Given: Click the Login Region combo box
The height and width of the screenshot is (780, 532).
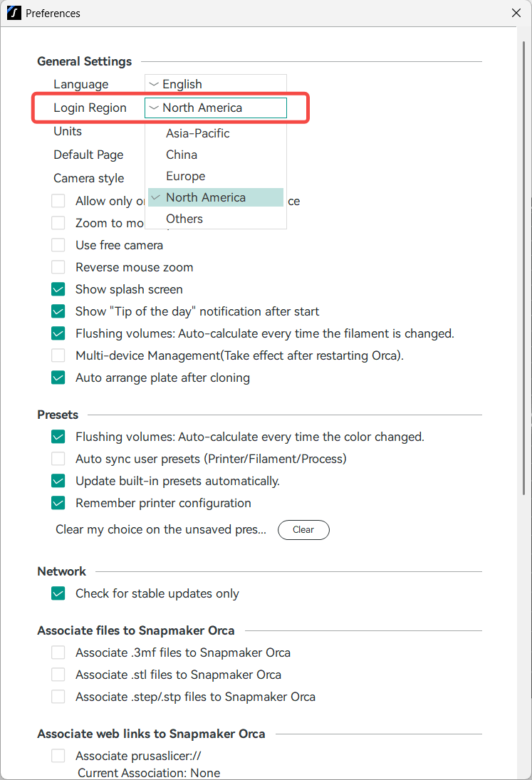Looking at the screenshot, I should [x=215, y=108].
